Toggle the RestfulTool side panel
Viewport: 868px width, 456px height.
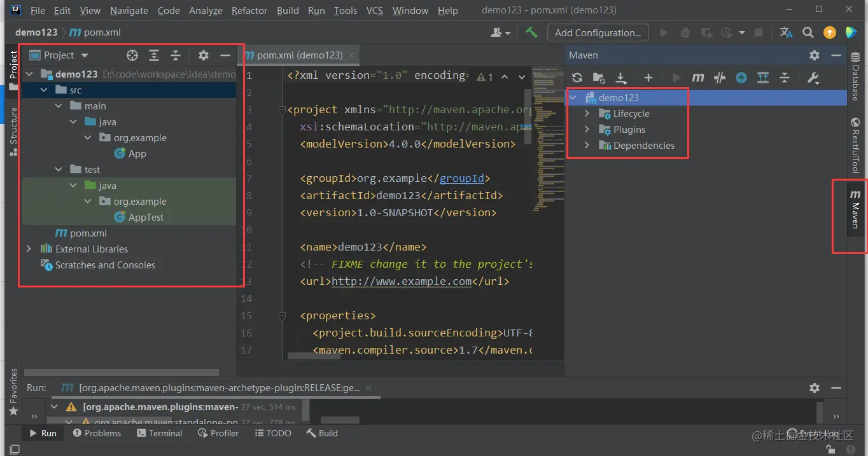(855, 146)
